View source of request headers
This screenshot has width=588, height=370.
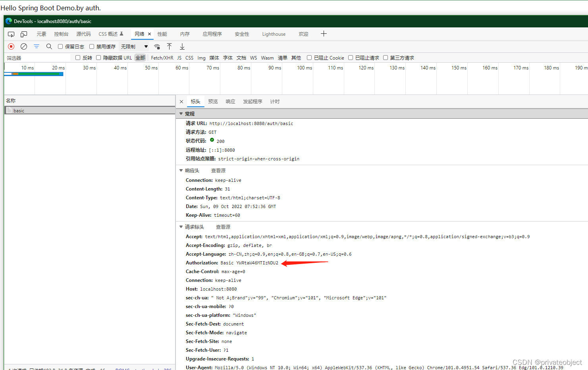(223, 227)
